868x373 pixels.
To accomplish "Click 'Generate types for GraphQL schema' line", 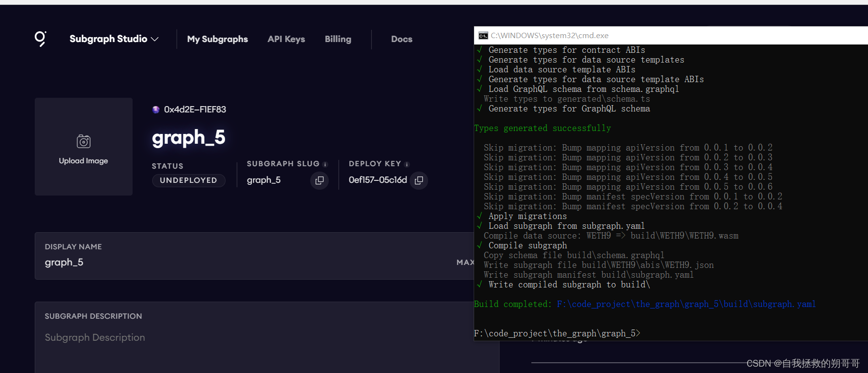I will point(569,109).
